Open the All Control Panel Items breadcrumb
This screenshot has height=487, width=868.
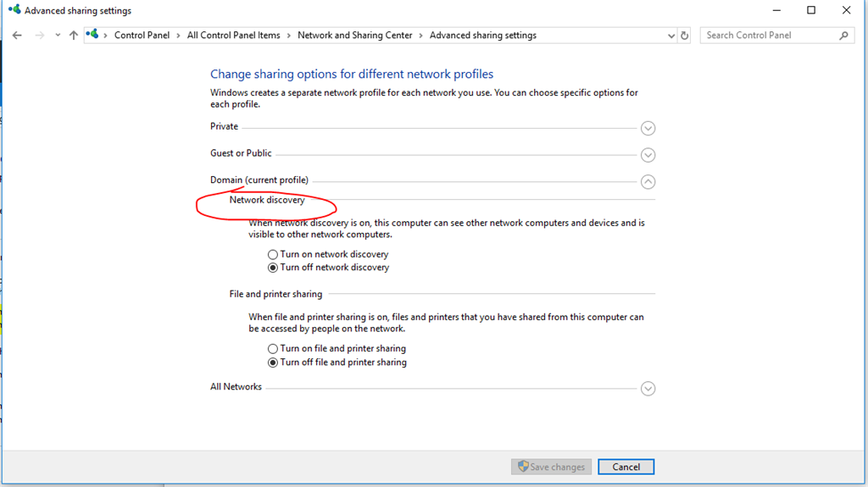point(234,36)
